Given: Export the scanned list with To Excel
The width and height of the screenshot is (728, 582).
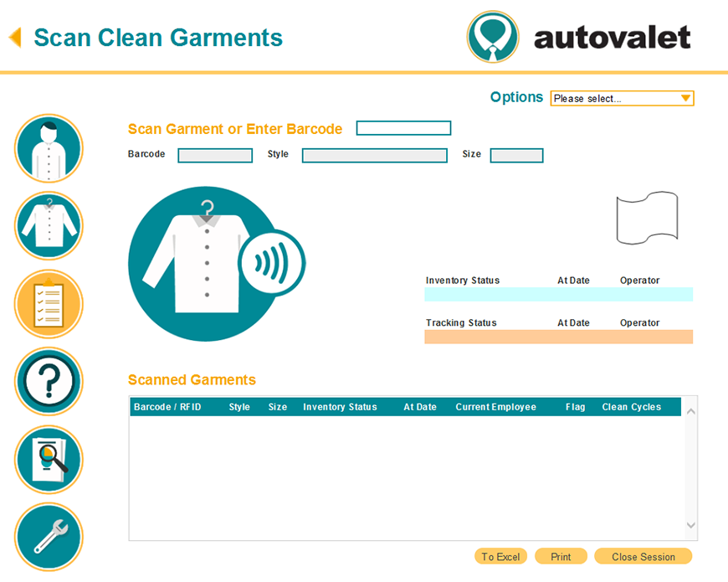Looking at the screenshot, I should pos(500,556).
